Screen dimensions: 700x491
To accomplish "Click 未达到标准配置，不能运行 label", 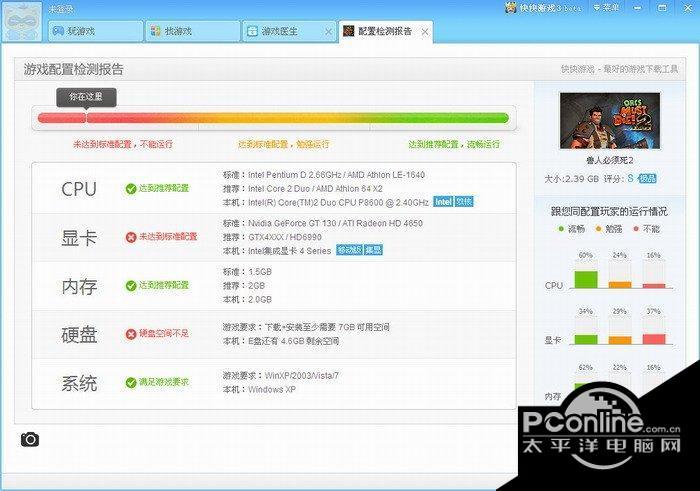I will click(x=123, y=144).
